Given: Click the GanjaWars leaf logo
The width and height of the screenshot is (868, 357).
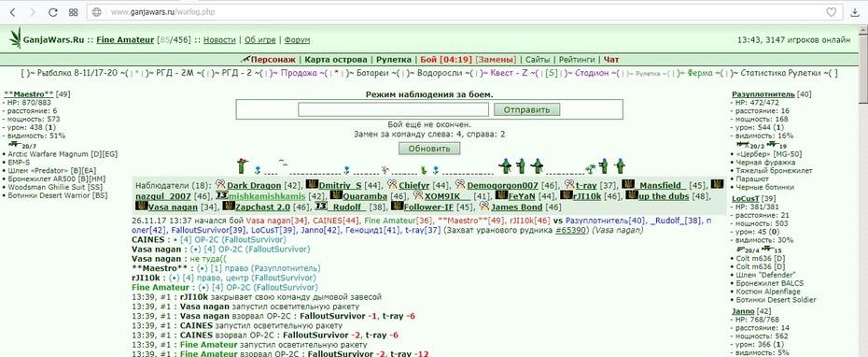Looking at the screenshot, I should pos(15,37).
